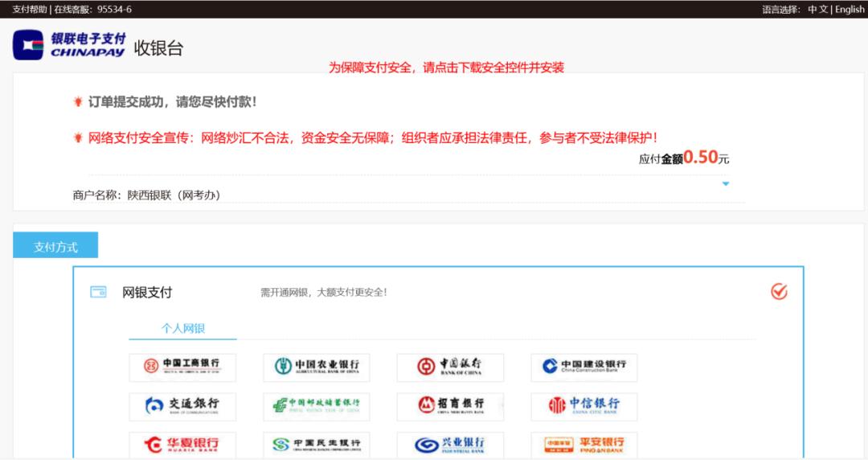This screenshot has height=460, width=868.
Task: Select Agricultural Bank of China (中国农业银行)
Action: pos(317,368)
